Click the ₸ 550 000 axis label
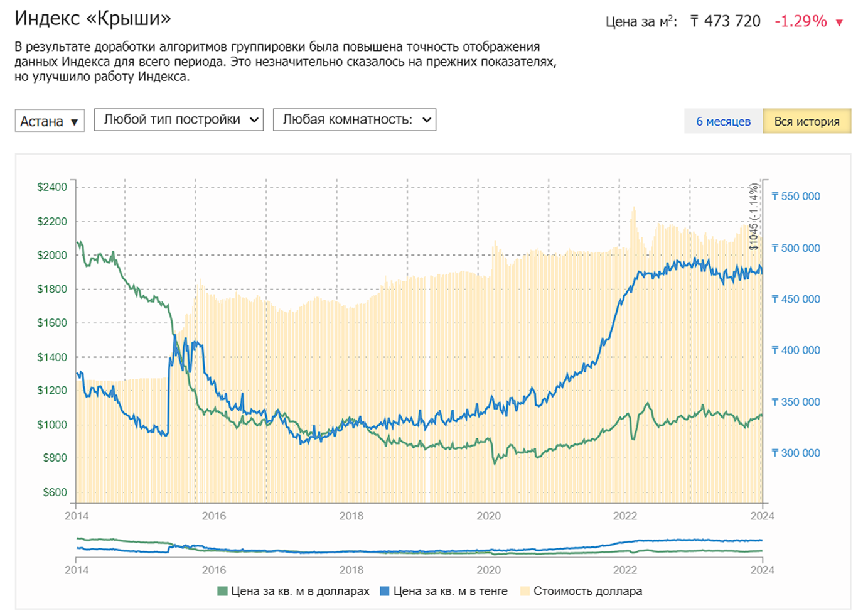The width and height of the screenshot is (868, 613). pos(796,197)
